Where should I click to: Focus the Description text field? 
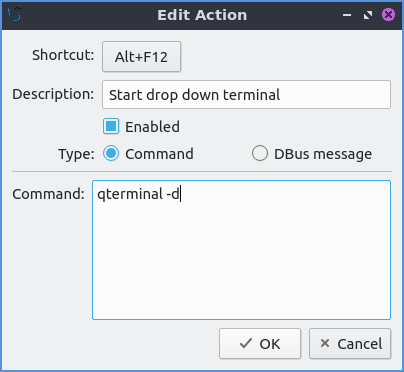click(246, 95)
